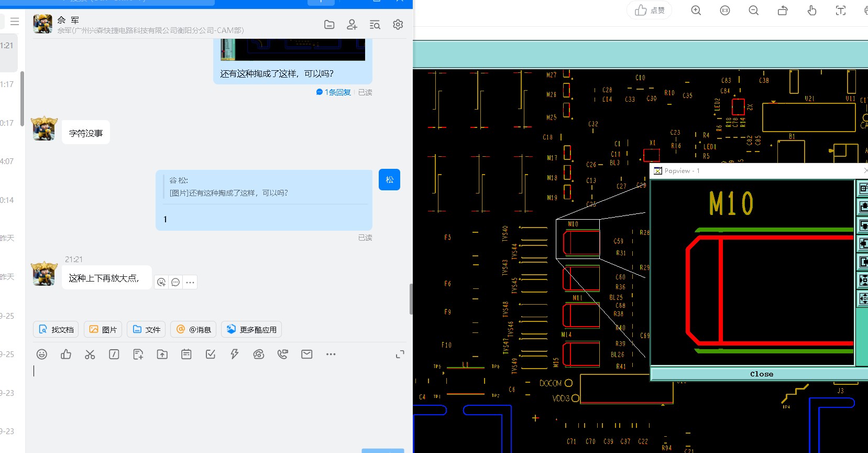
Task: Zoom in on the image viewer
Action: [x=696, y=10]
